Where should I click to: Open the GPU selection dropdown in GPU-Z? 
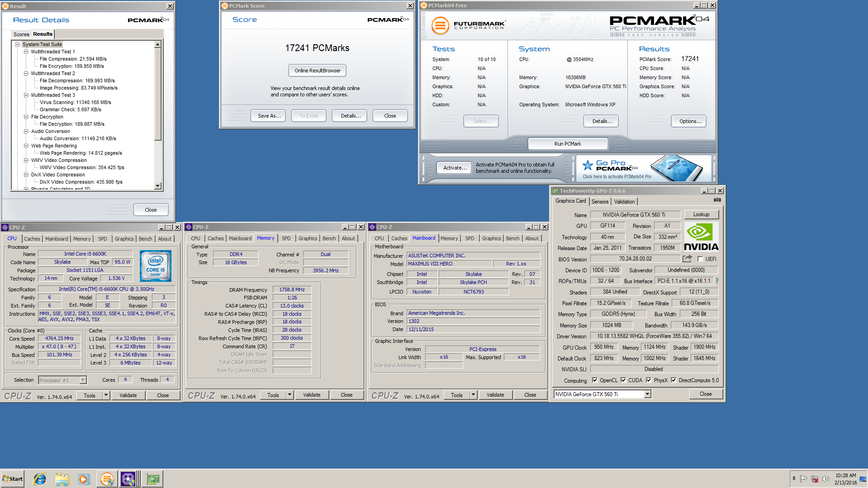tap(648, 394)
